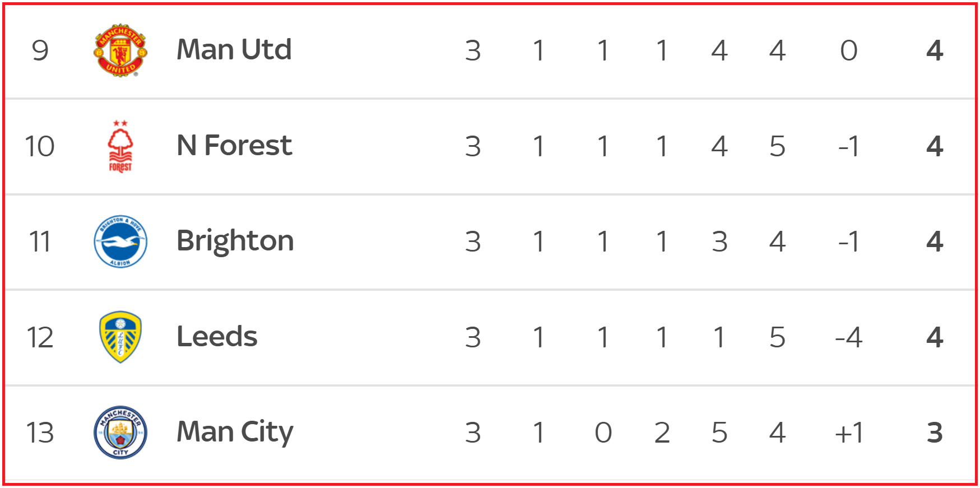Open the N Forest team link

pos(234,146)
